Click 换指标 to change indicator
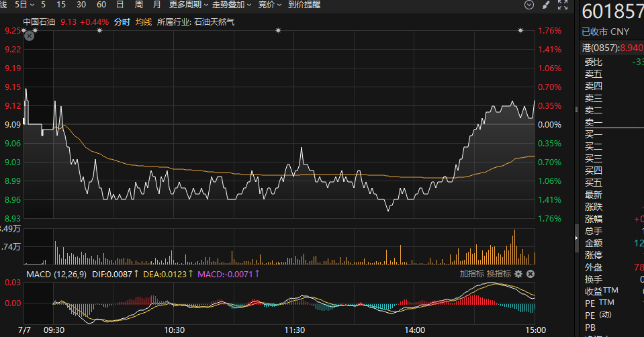This screenshot has width=644, height=337. coord(499,274)
